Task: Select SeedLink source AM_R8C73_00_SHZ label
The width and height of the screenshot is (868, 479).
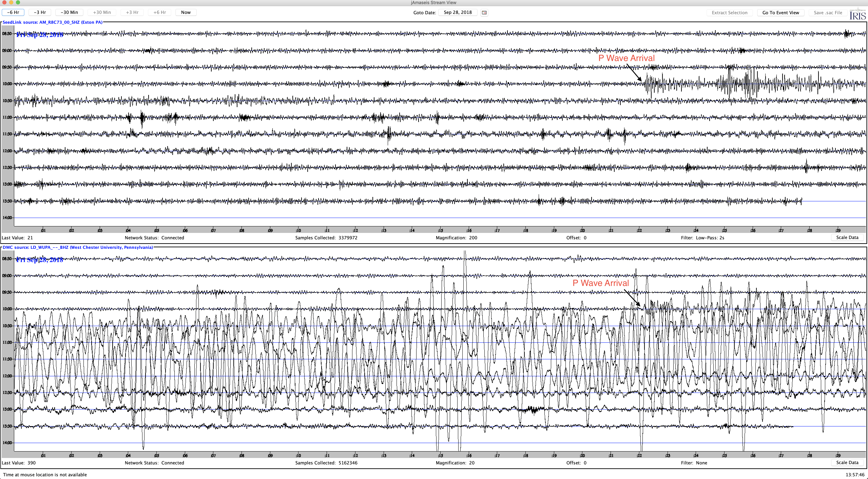Action: coord(53,22)
